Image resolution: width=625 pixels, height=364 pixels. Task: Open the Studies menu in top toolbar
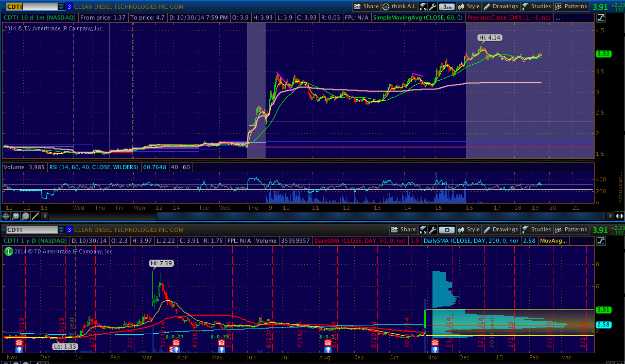[536, 7]
